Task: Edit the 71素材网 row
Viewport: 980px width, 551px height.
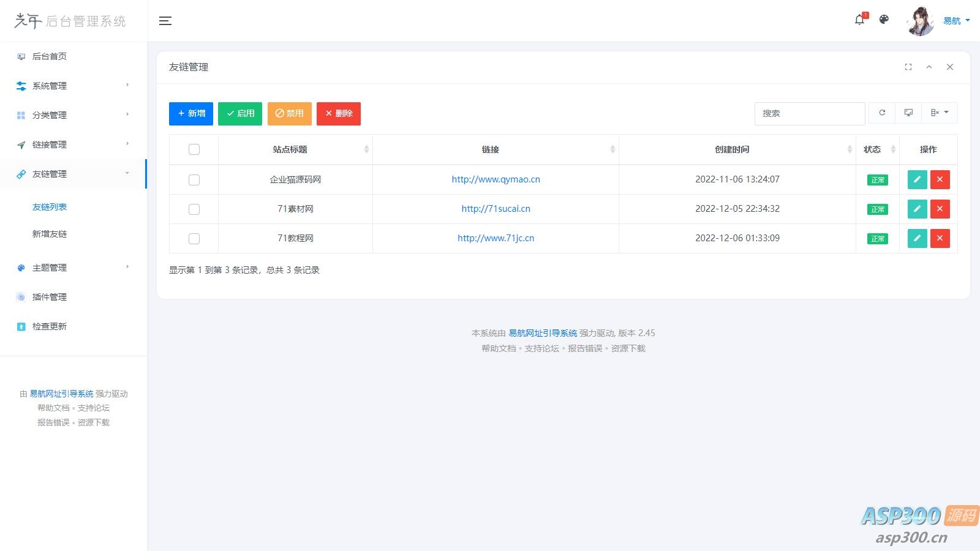Action: click(x=917, y=209)
